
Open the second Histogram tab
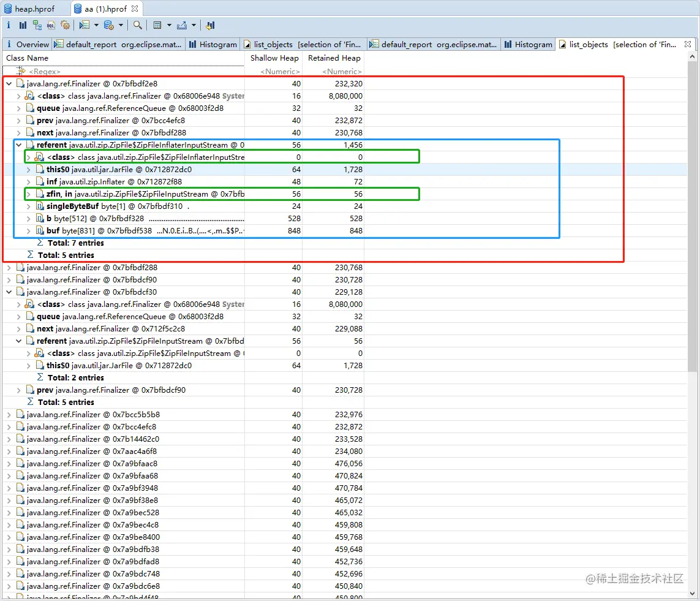point(529,44)
